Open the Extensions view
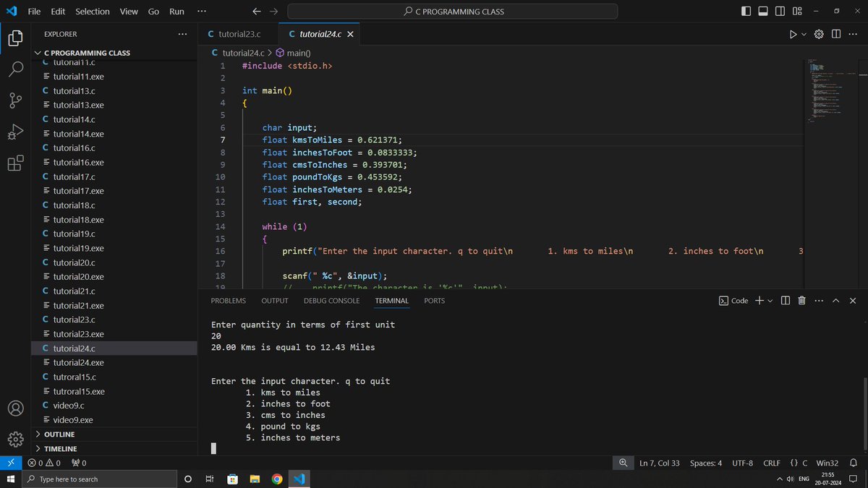Viewport: 868px width, 488px height. (x=15, y=163)
